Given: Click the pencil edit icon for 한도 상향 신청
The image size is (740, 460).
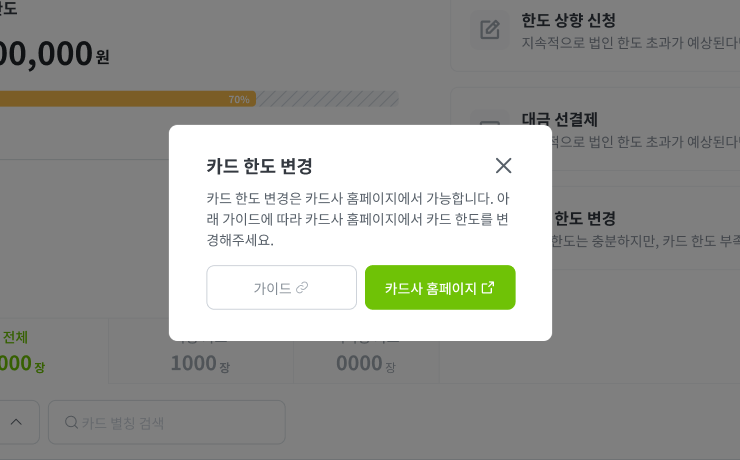Looking at the screenshot, I should click(490, 30).
